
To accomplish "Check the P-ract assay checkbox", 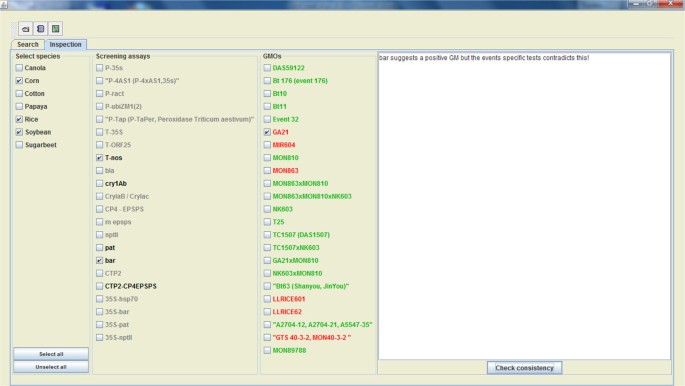I will 100,93.
